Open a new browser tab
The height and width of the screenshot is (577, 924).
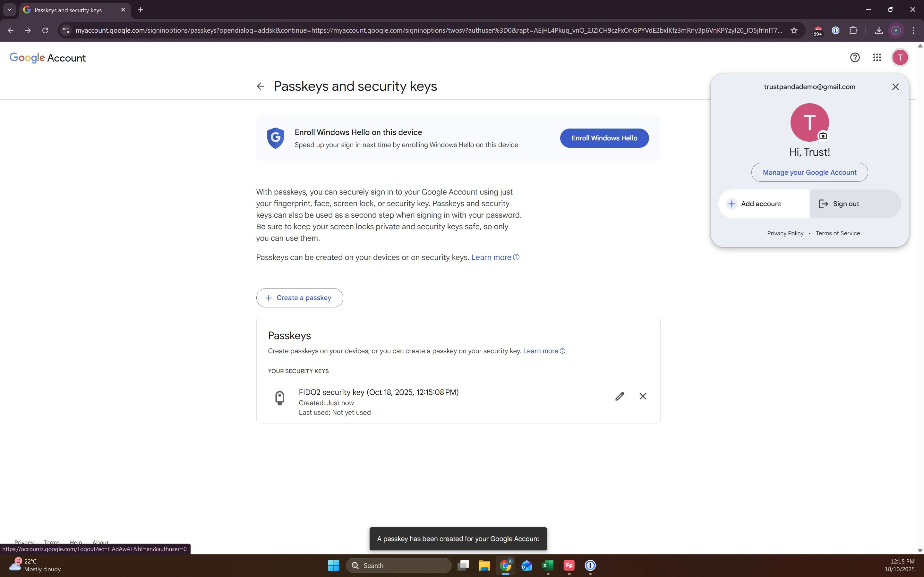tap(141, 10)
